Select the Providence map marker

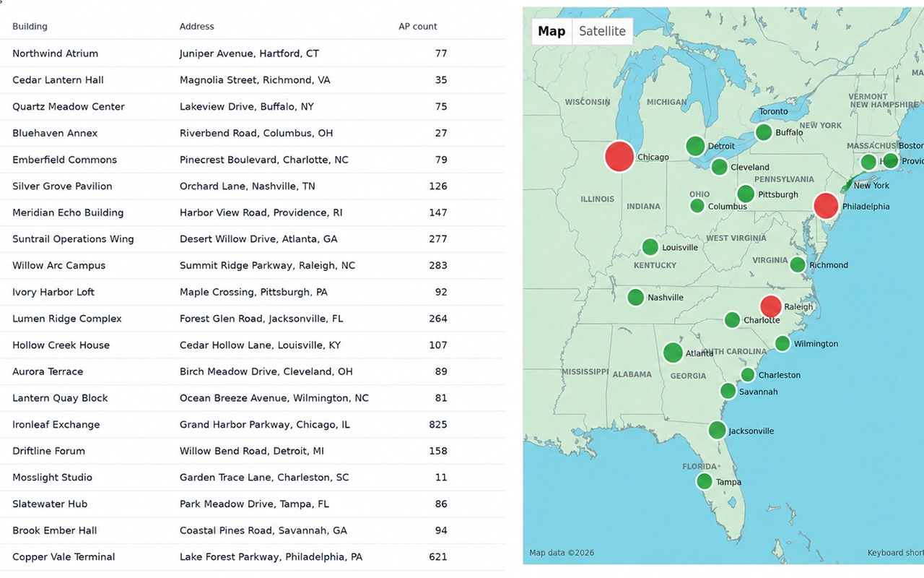point(891,160)
